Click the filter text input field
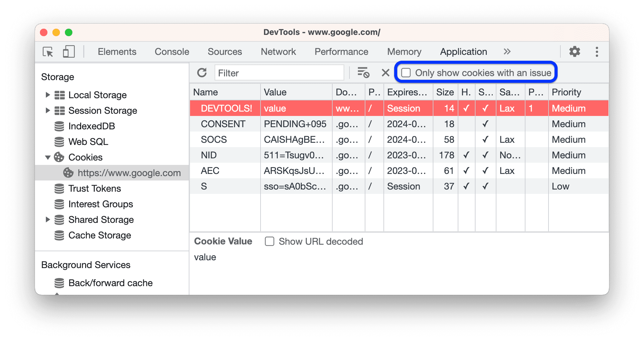 281,72
